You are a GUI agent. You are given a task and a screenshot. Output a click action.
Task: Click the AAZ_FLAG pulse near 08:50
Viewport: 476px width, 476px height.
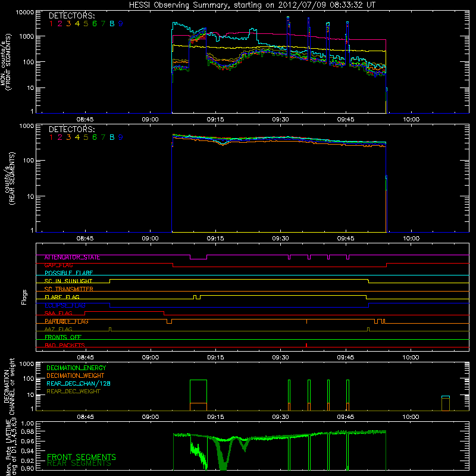point(110,330)
